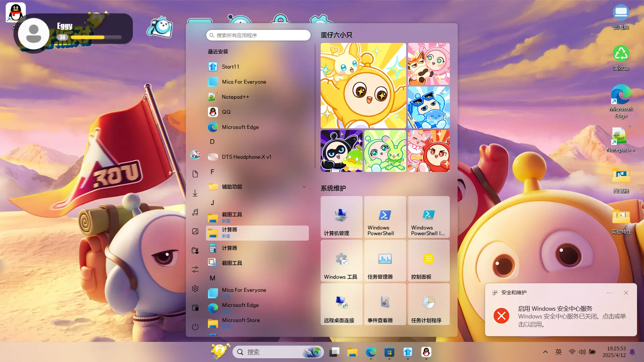
Task: Open Settings gear in start menu sidebar
Action: click(195, 289)
